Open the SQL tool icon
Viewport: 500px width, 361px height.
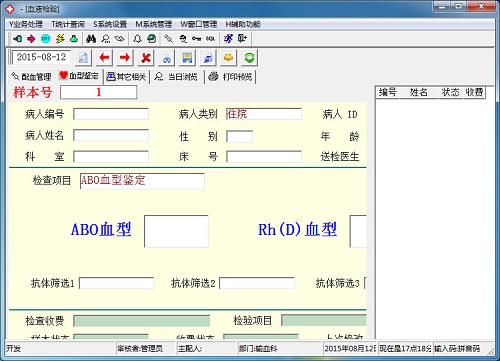point(210,39)
